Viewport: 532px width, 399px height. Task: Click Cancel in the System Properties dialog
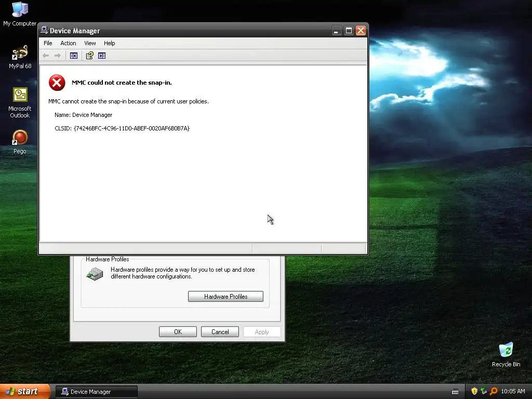(x=220, y=332)
